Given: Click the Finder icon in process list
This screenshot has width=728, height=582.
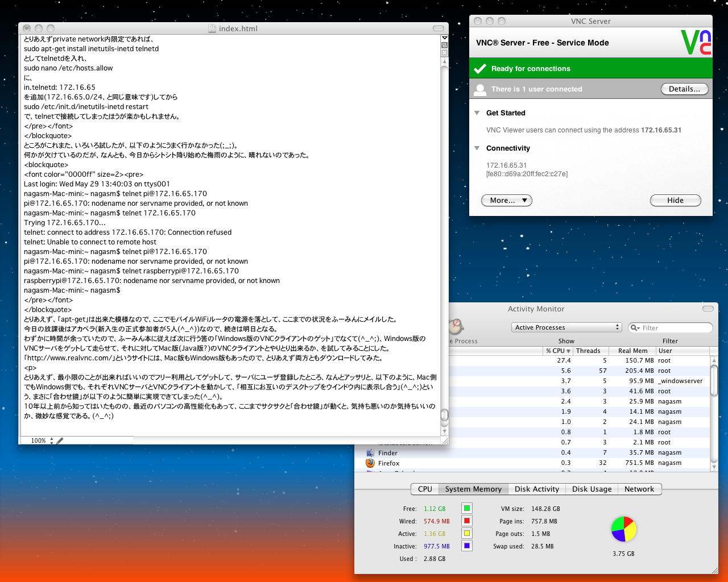Looking at the screenshot, I should [370, 453].
